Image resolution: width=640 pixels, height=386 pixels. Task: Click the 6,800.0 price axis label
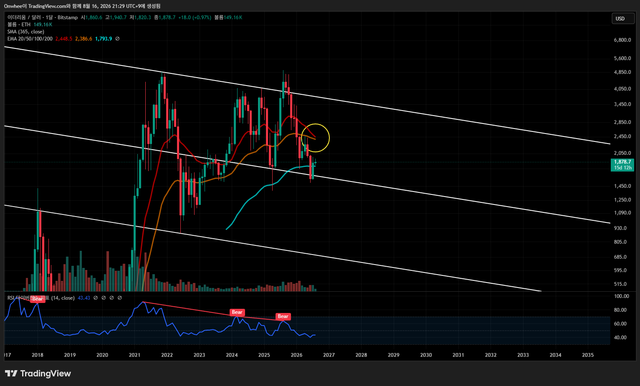pyautogui.click(x=622, y=40)
